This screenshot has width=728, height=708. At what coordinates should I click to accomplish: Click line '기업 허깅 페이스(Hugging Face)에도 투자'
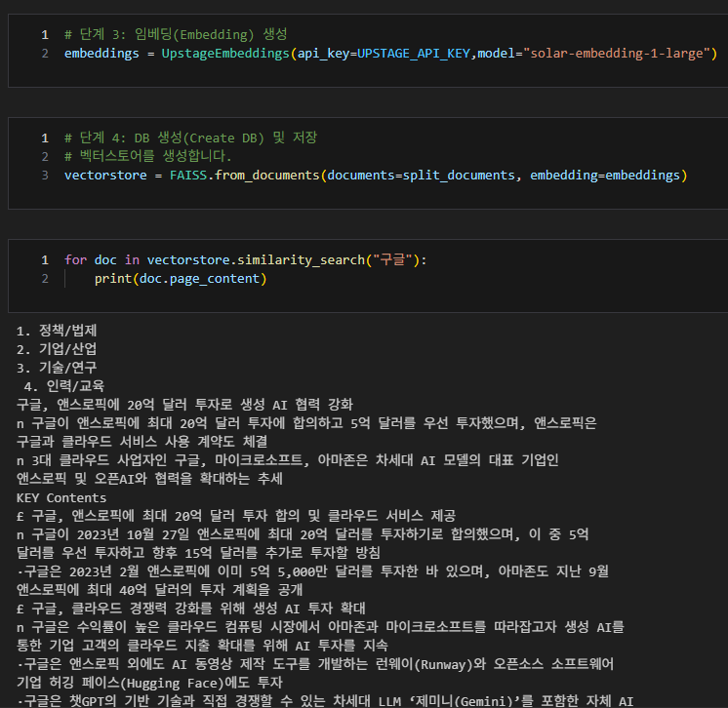click(x=149, y=683)
